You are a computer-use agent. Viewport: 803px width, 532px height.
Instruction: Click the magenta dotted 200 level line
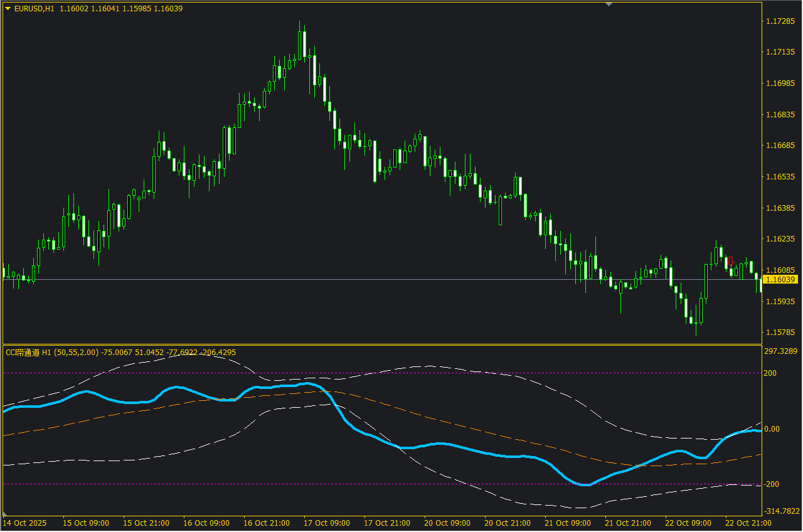(x=439, y=373)
